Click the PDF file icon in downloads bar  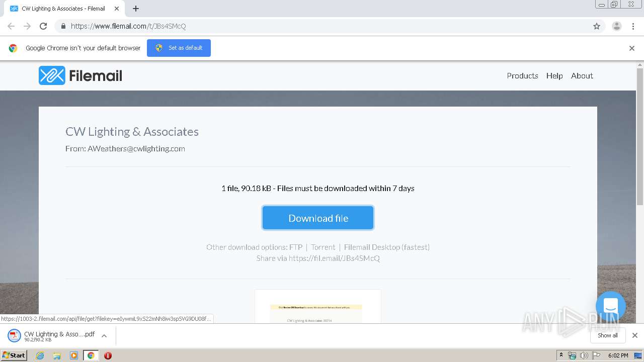[14, 335]
